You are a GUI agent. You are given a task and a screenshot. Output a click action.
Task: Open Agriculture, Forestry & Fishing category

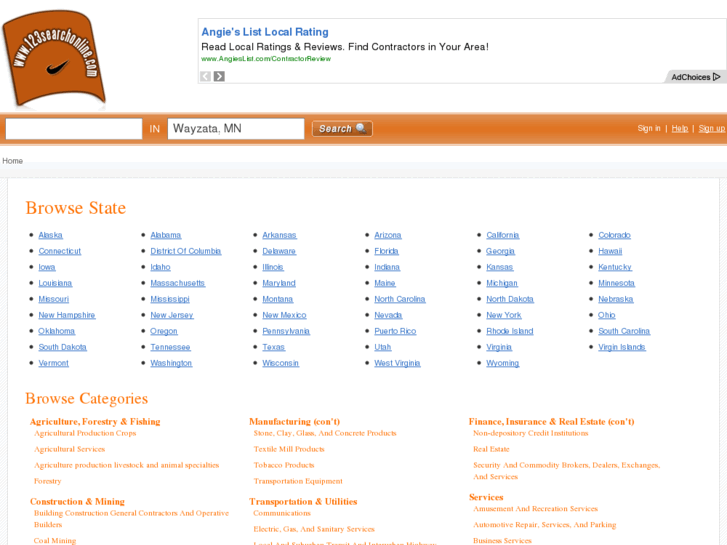[x=95, y=422]
